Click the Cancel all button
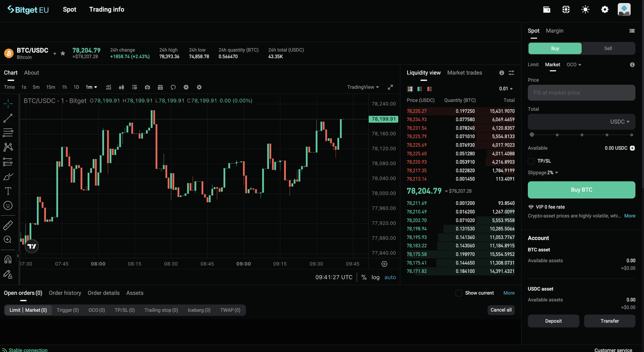This screenshot has height=352, width=644. point(501,310)
